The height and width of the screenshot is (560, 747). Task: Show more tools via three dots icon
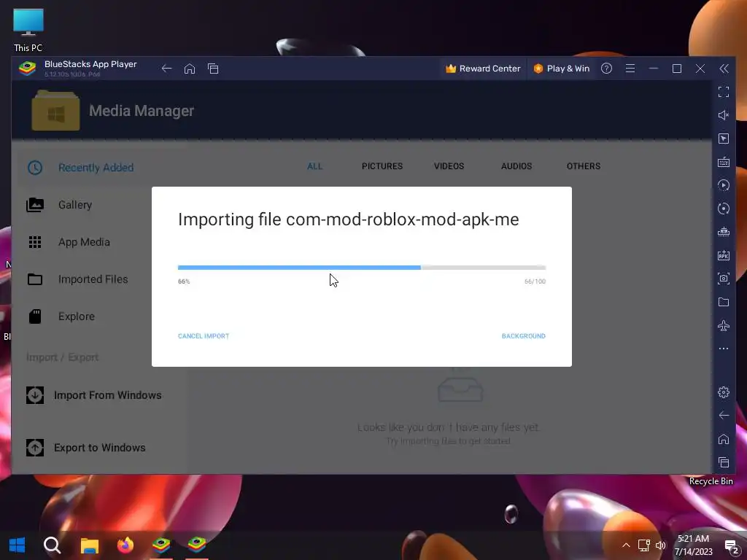(x=724, y=349)
